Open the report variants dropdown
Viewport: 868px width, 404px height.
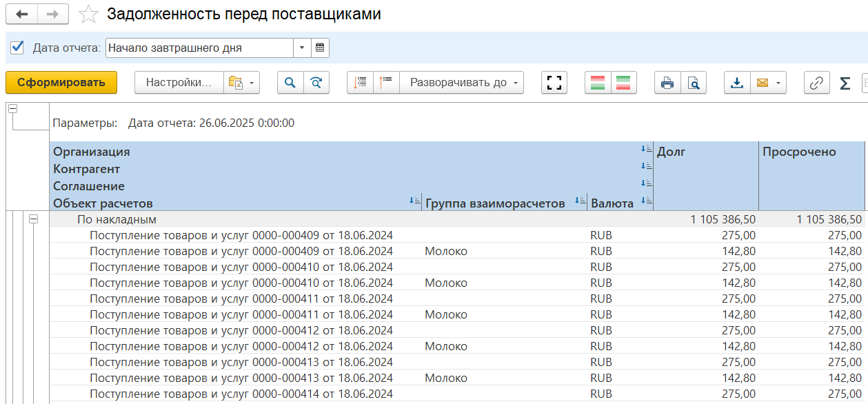tap(241, 83)
